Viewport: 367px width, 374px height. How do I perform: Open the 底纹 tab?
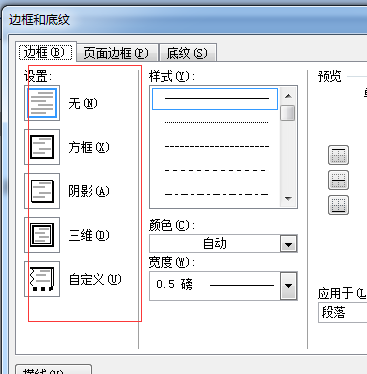pos(188,53)
